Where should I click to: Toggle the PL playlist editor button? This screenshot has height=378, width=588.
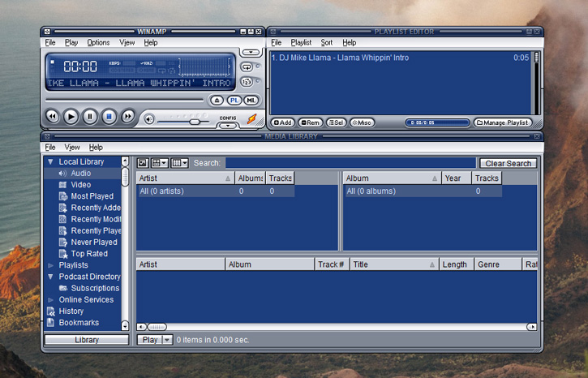(234, 100)
